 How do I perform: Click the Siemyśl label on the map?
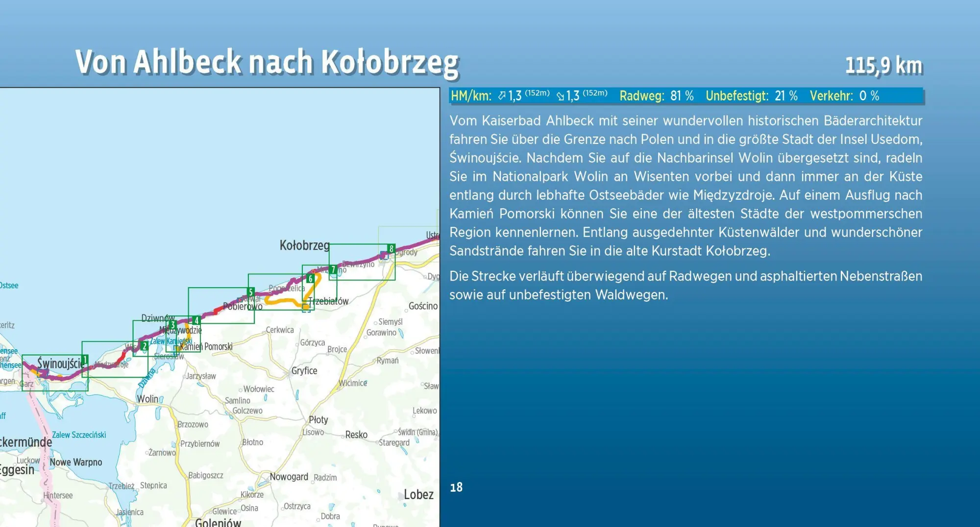[x=391, y=322]
